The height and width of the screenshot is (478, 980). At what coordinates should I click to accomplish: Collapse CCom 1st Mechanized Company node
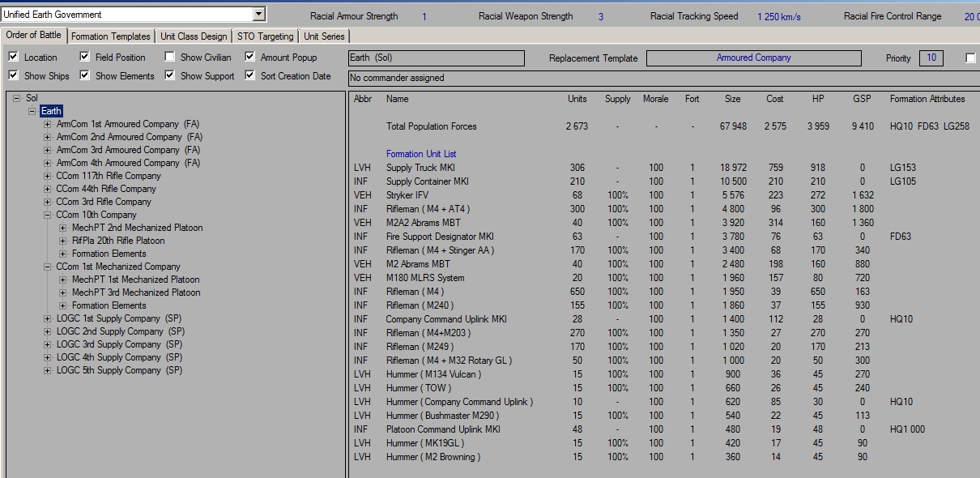pos(48,267)
